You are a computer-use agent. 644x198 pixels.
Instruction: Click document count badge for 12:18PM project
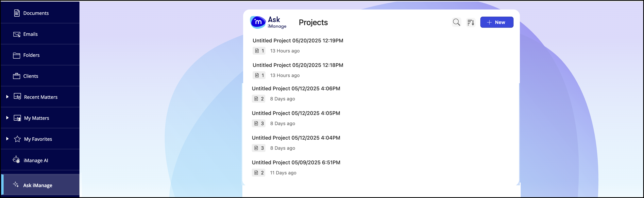click(259, 75)
